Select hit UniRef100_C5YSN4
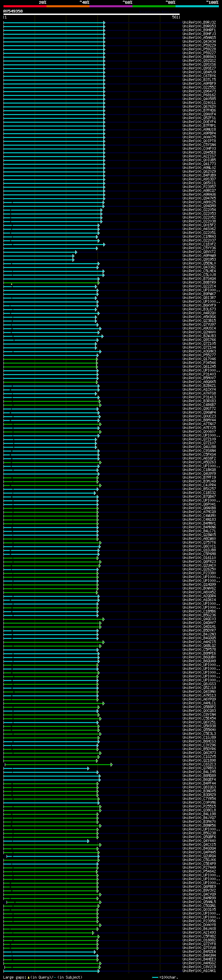 point(199,145)
